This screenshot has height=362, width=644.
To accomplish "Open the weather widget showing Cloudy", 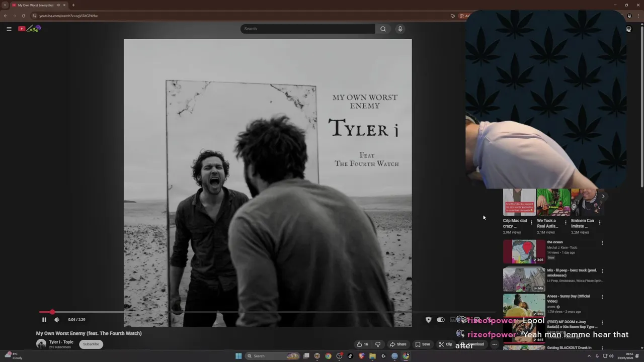I will (x=13, y=356).
